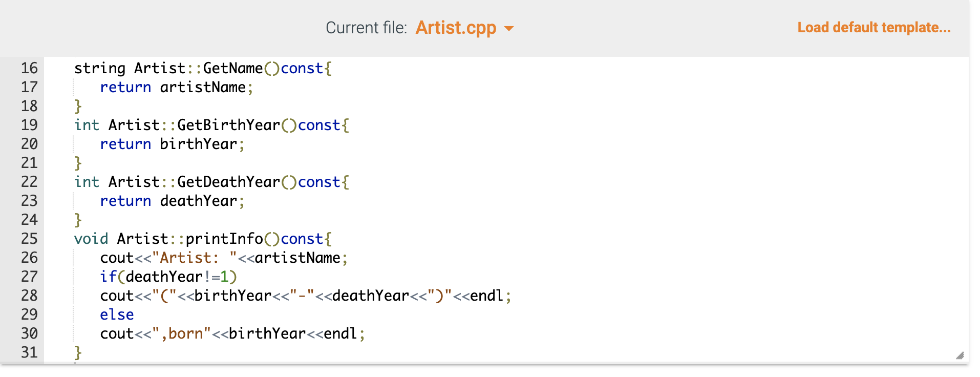Open the Artist.cpp file dropdown
The image size is (980, 377).
coord(464,28)
